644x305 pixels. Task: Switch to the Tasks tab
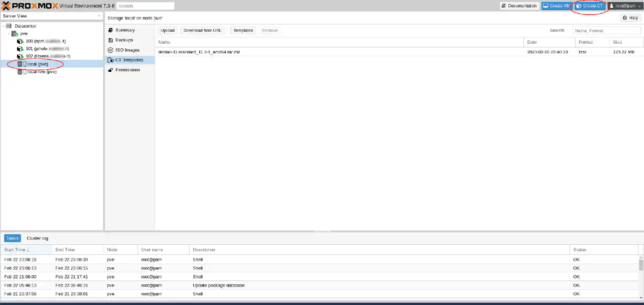click(12, 238)
